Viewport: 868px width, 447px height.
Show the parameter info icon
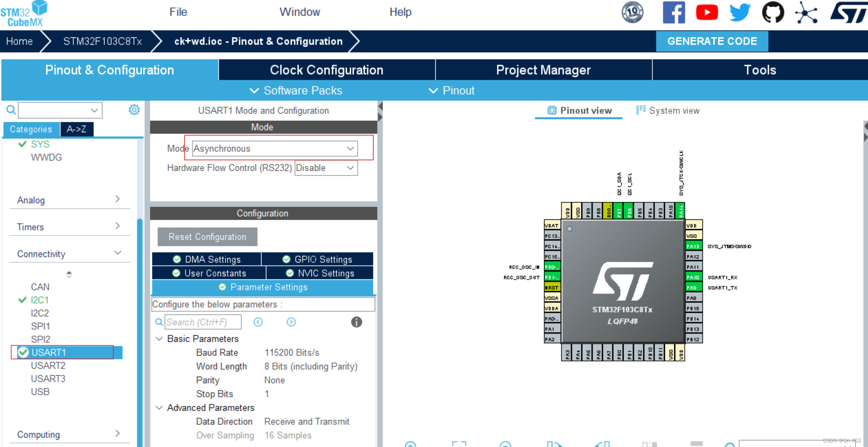[x=357, y=322]
